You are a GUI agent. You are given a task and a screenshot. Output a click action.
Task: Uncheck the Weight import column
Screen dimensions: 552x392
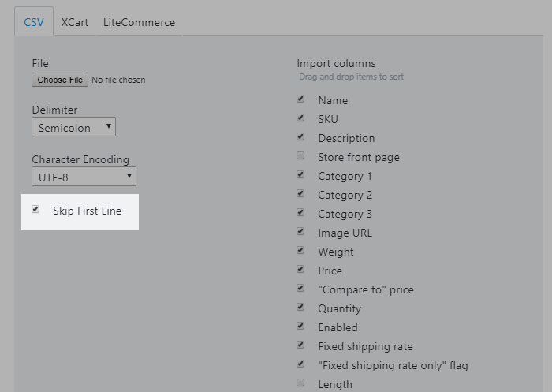(300, 251)
